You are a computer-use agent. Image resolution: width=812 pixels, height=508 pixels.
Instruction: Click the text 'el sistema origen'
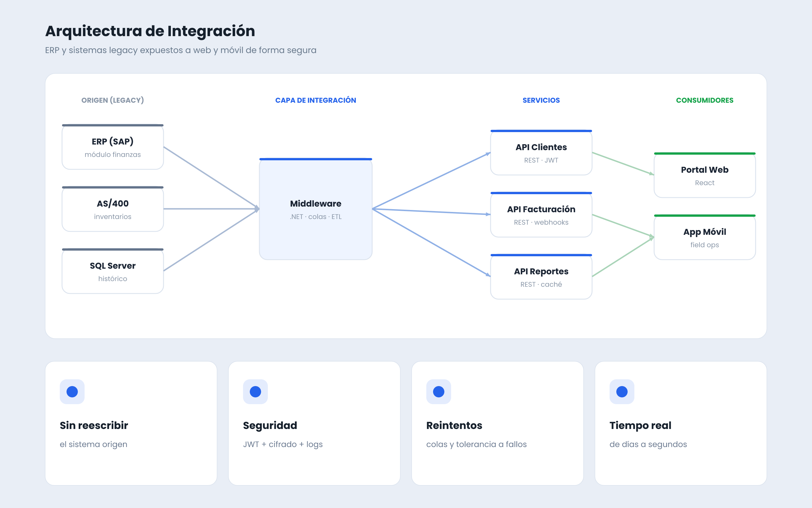tap(94, 444)
